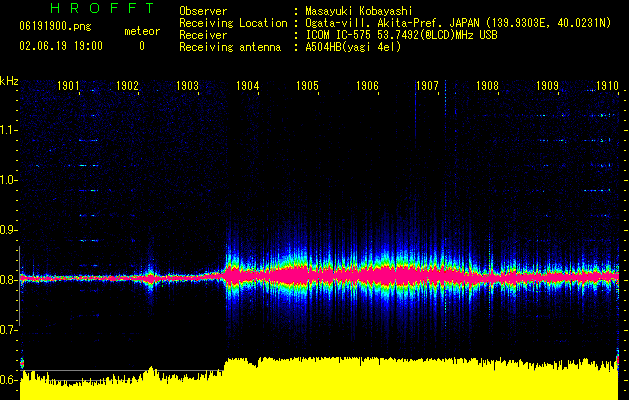This screenshot has width=629, height=400.
Task: Click the 1909 time marker
Action: tap(547, 85)
